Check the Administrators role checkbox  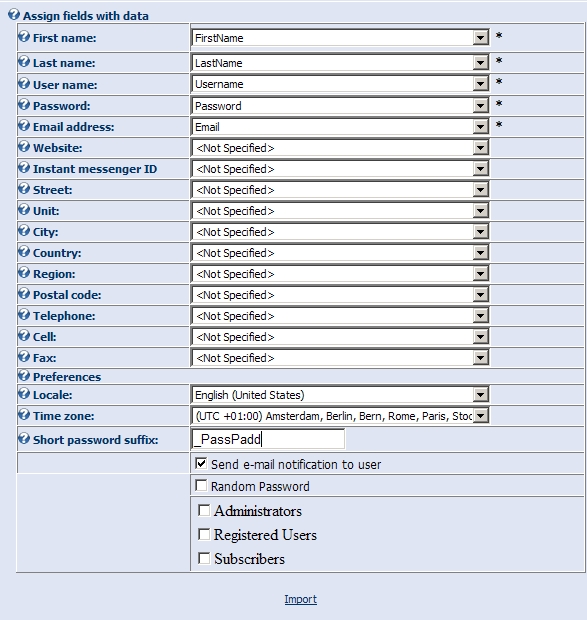tap(204, 510)
